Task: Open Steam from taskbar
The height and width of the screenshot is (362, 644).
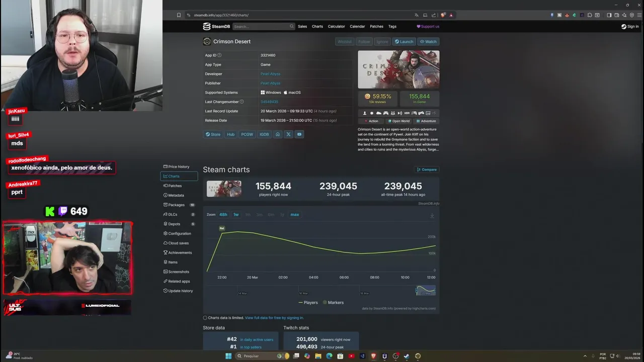Action: pos(407,356)
